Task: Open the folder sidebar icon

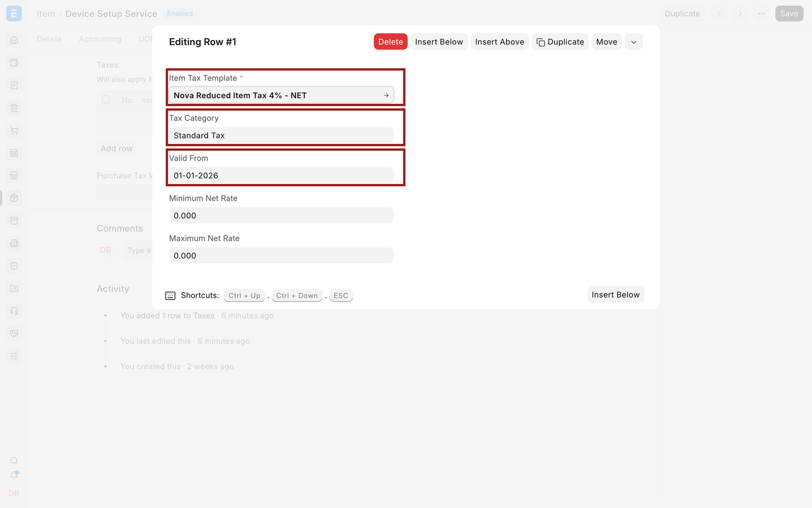Action: coord(14,289)
